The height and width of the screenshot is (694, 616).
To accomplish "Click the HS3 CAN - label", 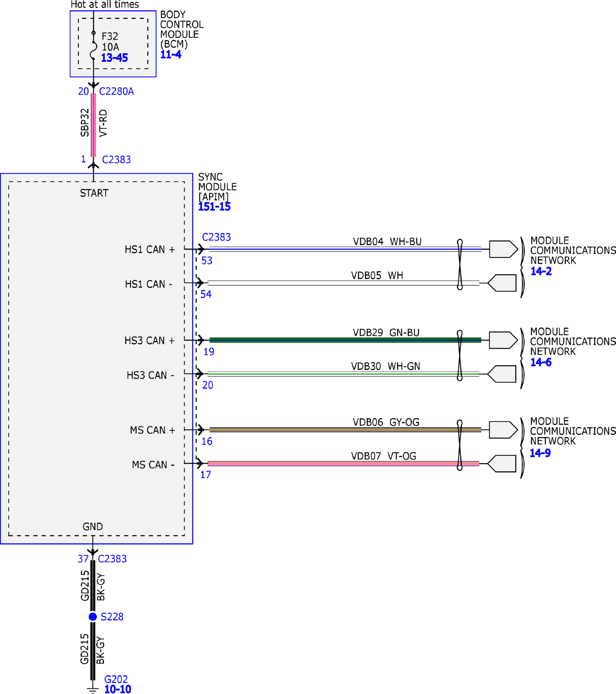I will point(150,375).
